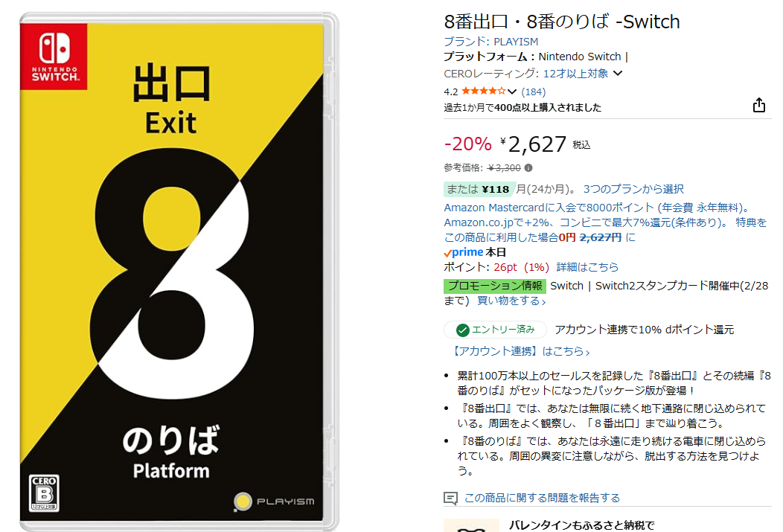Click the star rating icons

483,92
